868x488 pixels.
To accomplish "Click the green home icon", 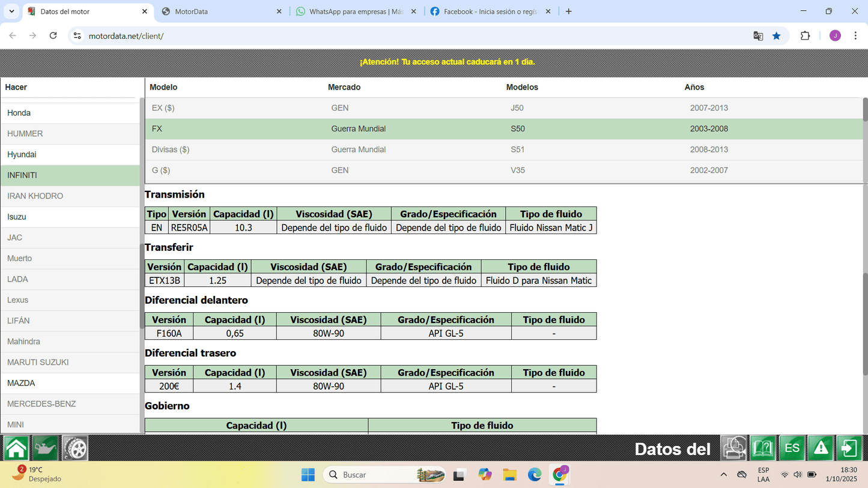I will [x=16, y=448].
